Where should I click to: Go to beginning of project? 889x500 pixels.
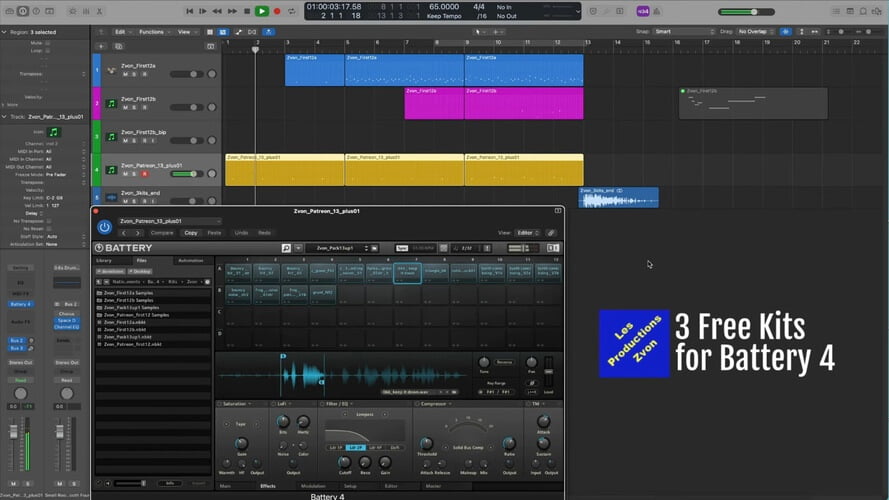pyautogui.click(x=189, y=11)
